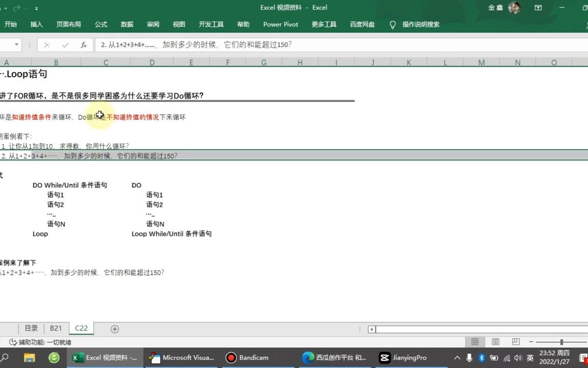
Task: Select the B21 sheet tab
Action: (x=56, y=328)
